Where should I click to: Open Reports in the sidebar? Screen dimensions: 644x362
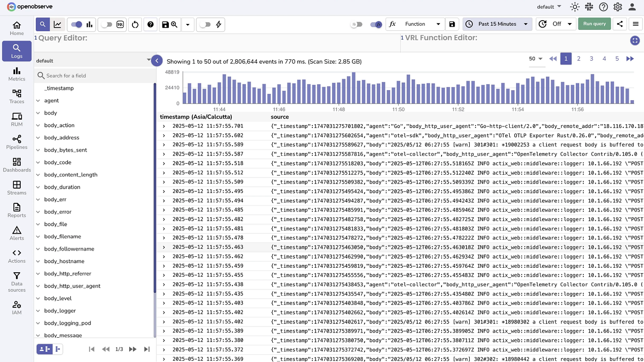tap(17, 210)
